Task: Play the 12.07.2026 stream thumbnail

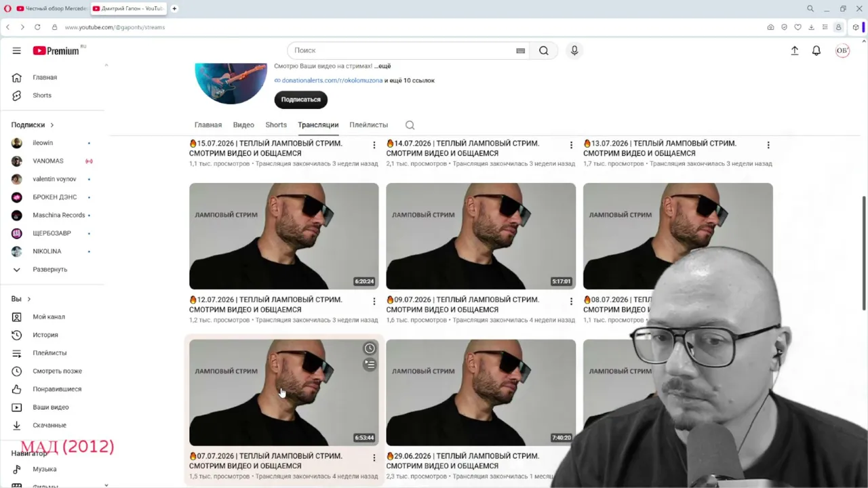Action: (x=284, y=236)
